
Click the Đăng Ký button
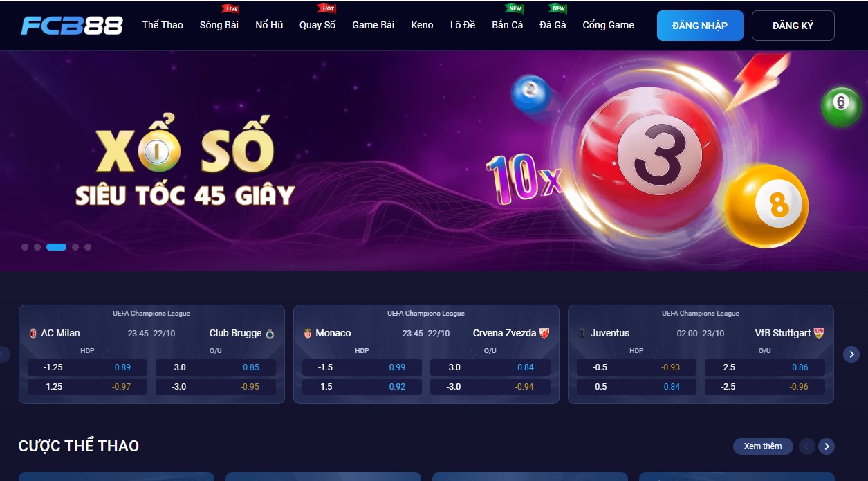pyautogui.click(x=793, y=26)
